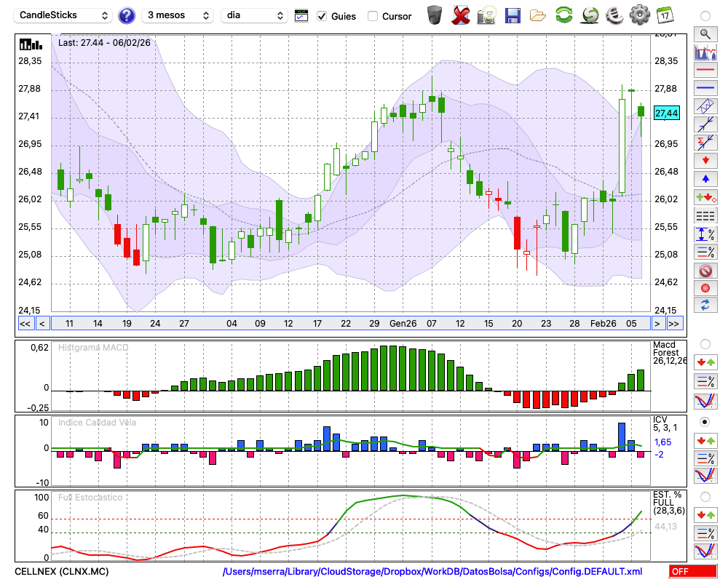Step chart back with < button
This screenshot has height=582, width=728.
[x=42, y=324]
